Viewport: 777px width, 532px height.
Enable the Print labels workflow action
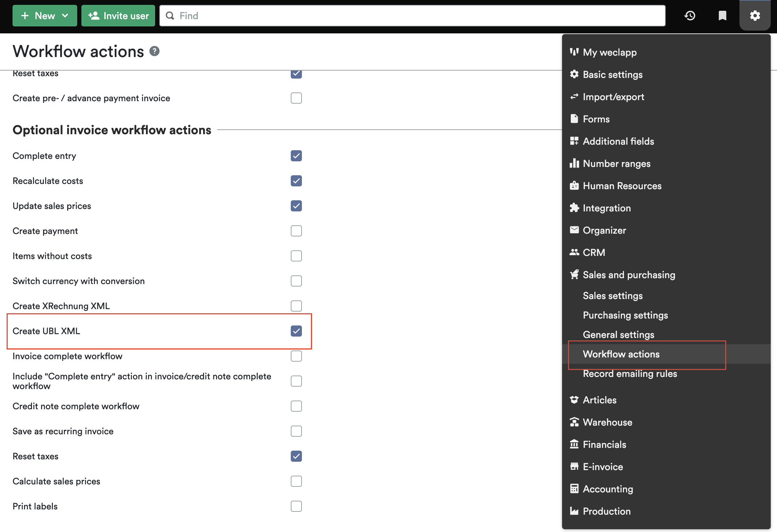tap(296, 506)
